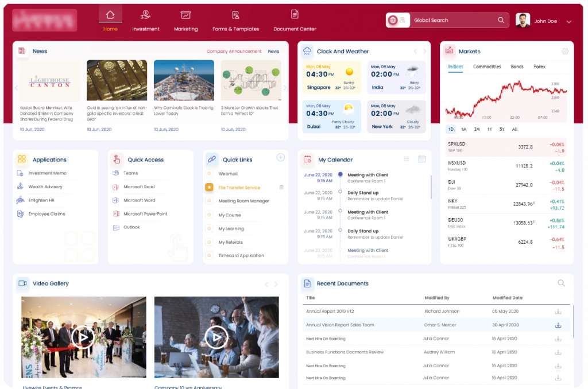Download Annual Vision Report Sales Team
Image resolution: width=588 pixels, height=389 pixels.
click(558, 325)
